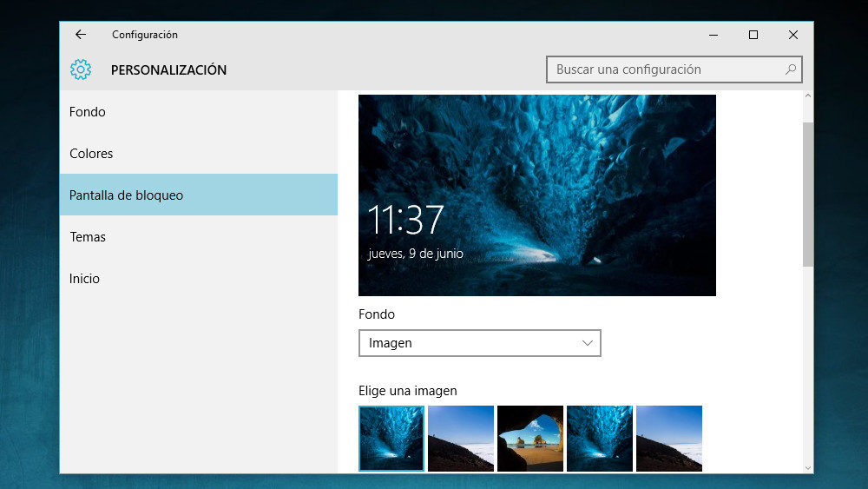Click the PERSONALIZACIÓN heading text

[169, 69]
